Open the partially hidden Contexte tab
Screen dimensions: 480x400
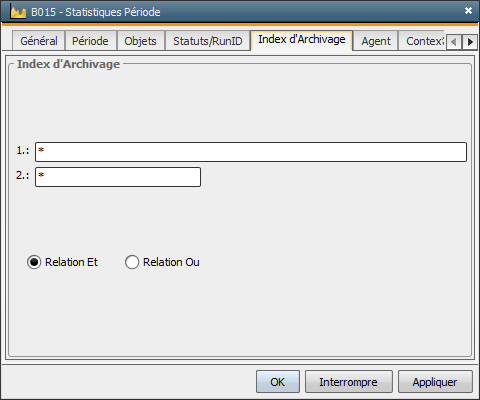pos(422,41)
